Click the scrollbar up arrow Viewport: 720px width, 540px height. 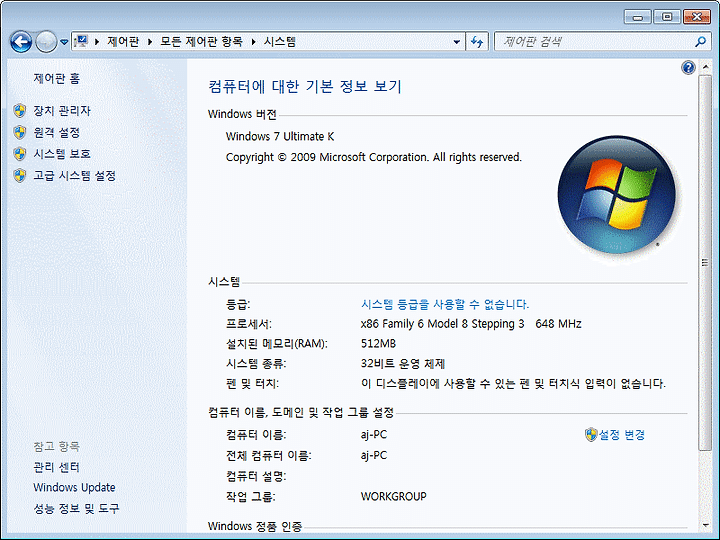click(705, 68)
